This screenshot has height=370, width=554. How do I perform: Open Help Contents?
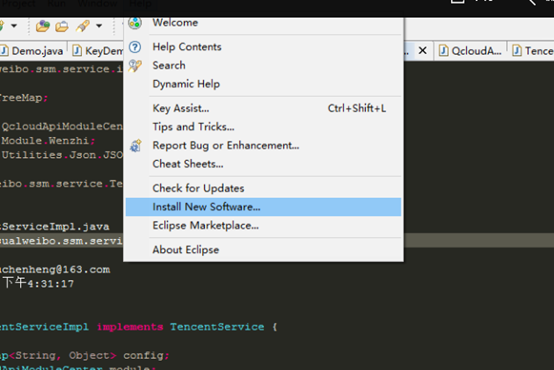coord(263,47)
